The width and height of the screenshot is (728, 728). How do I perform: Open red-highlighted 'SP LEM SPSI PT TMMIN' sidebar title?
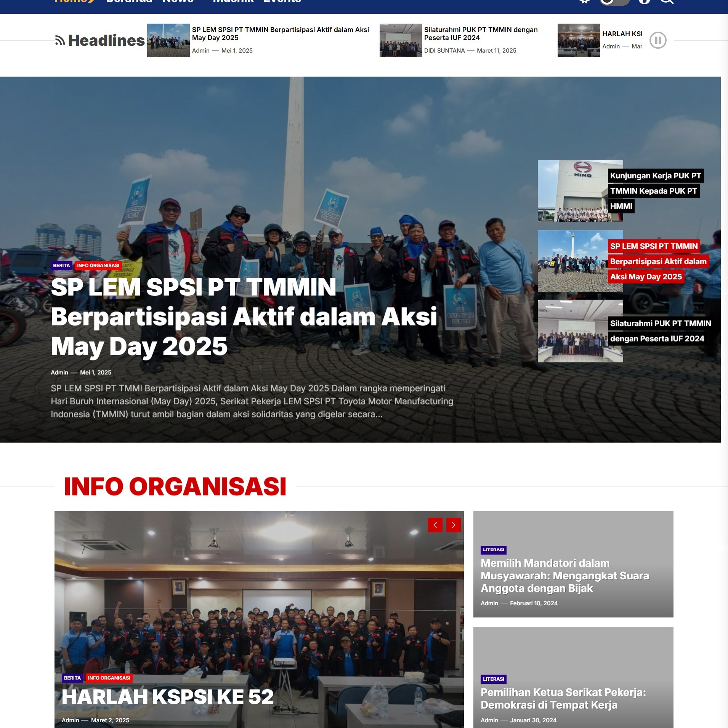[658, 261]
